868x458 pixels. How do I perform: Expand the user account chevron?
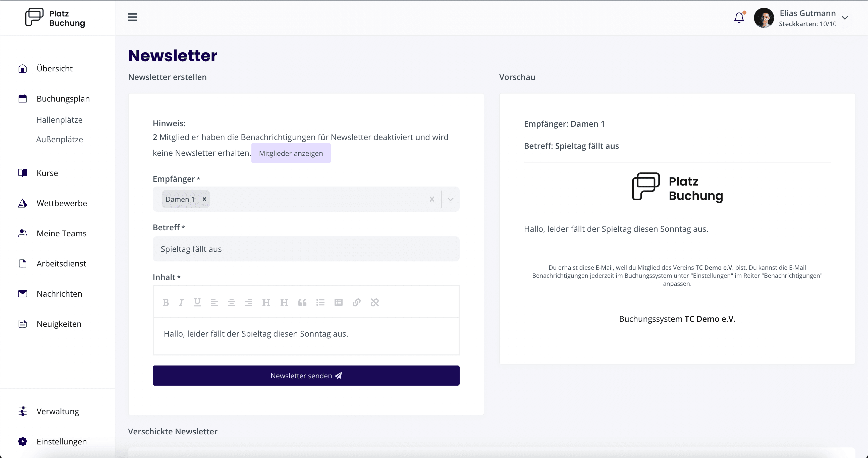(845, 18)
